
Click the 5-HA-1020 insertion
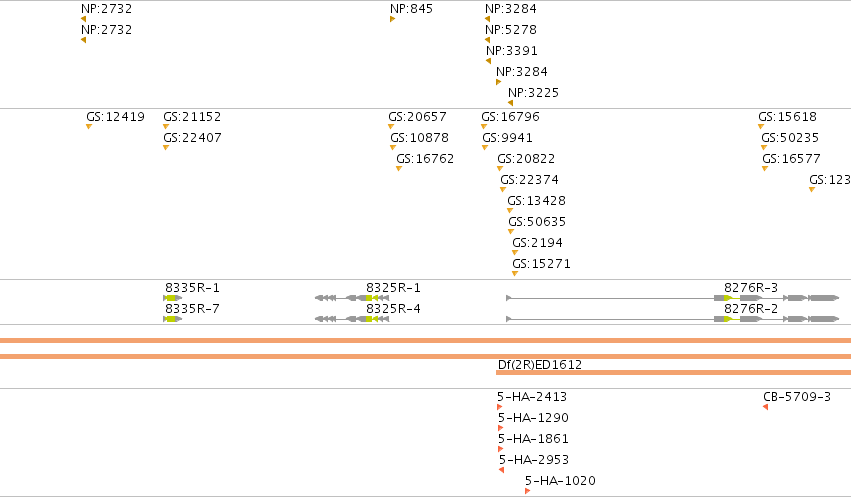[x=528, y=491]
